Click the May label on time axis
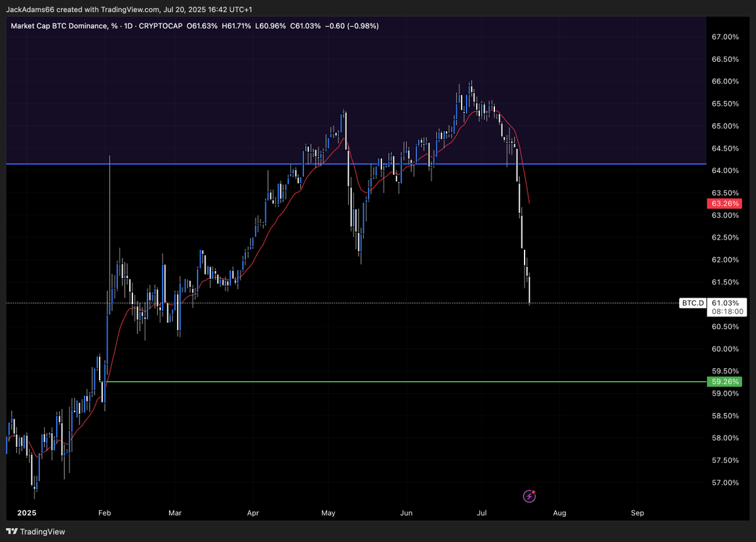The height and width of the screenshot is (542, 756). coord(329,513)
